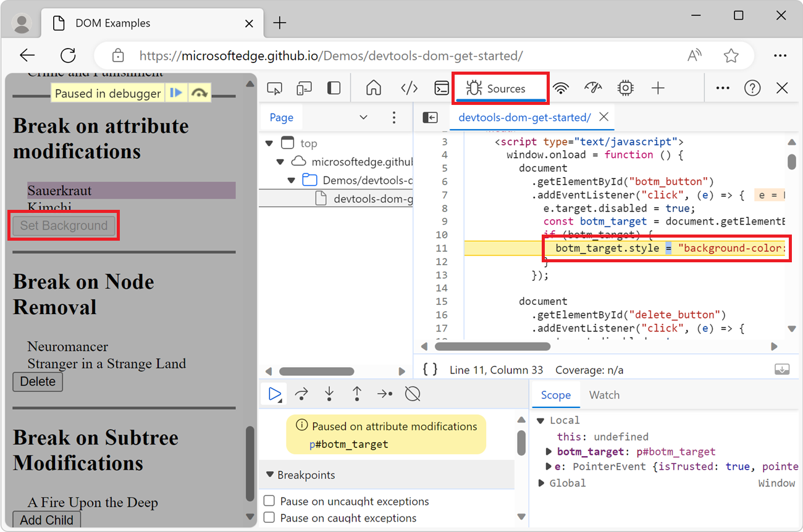Viewport: 803px width, 532px height.
Task: Expand botm_target in the Scope pane
Action: coord(547,451)
